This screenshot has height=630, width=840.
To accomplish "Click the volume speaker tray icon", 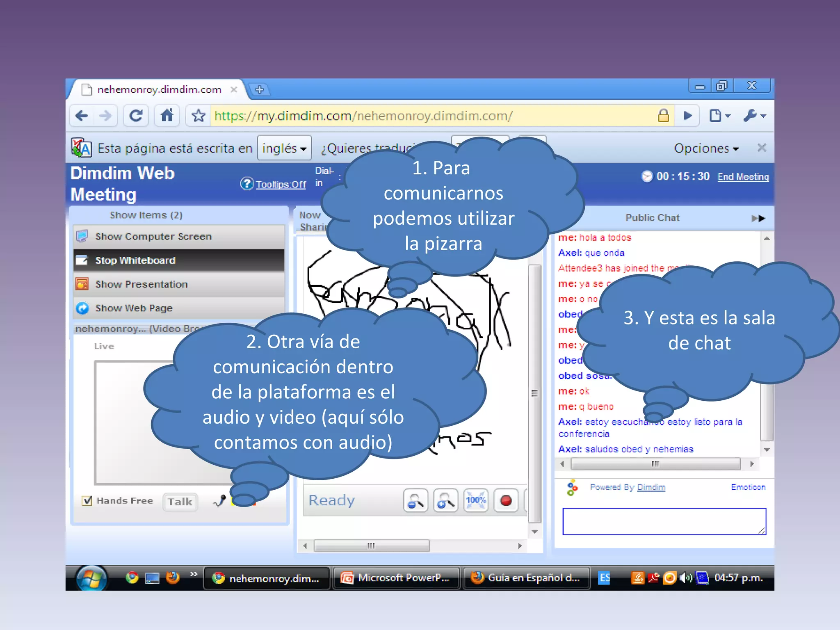I will (x=685, y=578).
